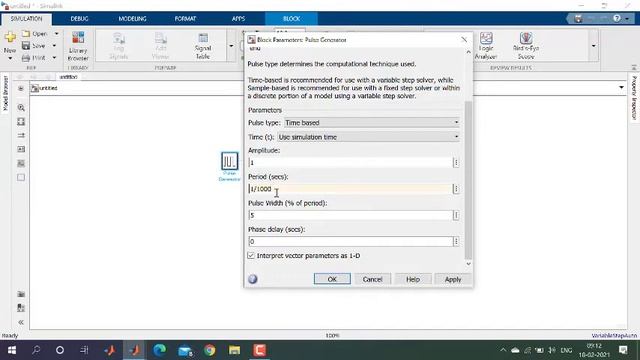The image size is (640, 360).
Task: Click the Period (secs) input field
Action: [351, 189]
